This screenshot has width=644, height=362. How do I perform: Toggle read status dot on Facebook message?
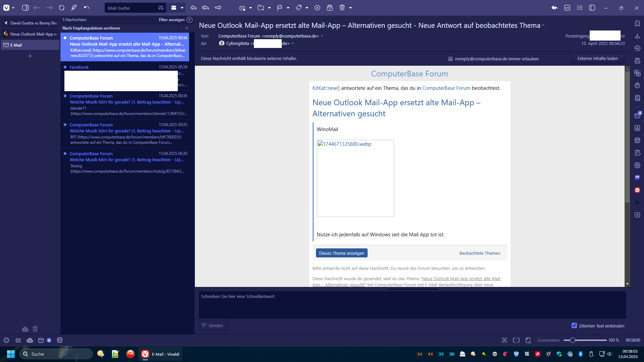pos(65,67)
